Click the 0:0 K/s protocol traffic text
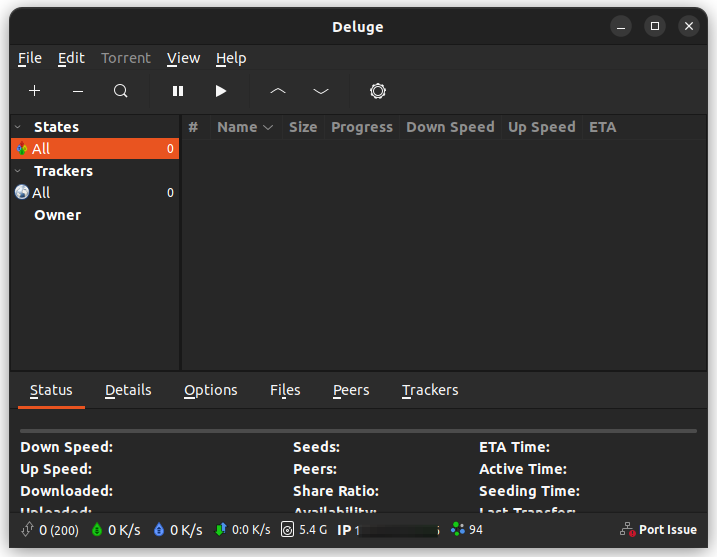The width and height of the screenshot is (717, 557). 251,530
